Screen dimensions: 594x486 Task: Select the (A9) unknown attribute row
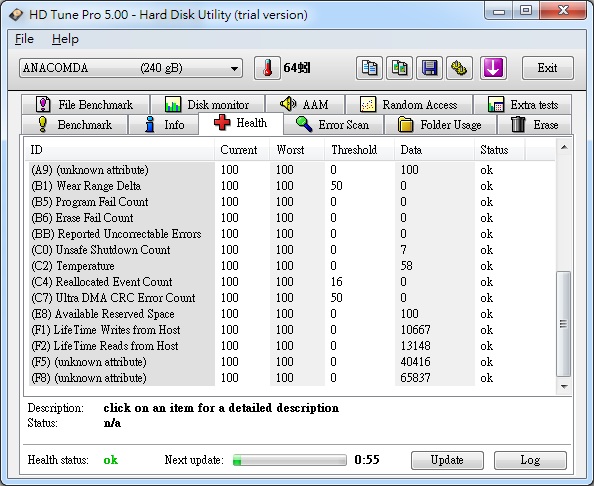(292, 170)
